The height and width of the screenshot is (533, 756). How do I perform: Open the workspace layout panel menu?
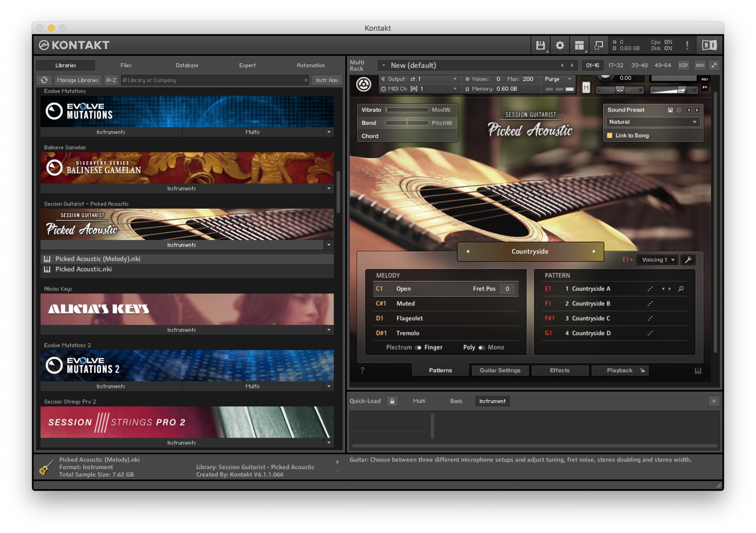tap(579, 45)
